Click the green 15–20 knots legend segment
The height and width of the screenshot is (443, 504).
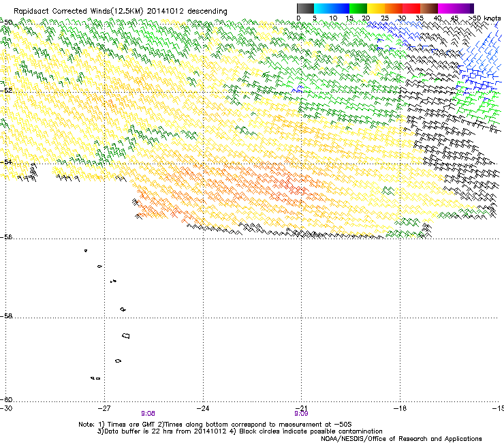[x=358, y=8]
